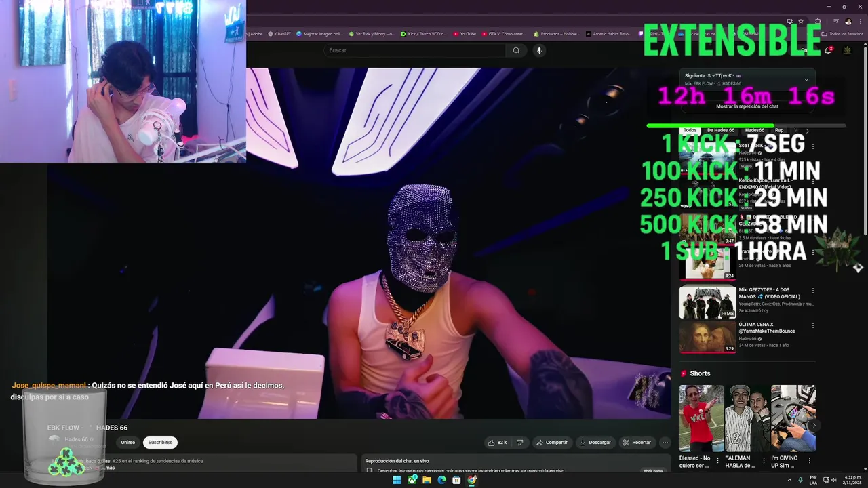Open browser extensions puzzle icon
Viewport: 868px width, 488px height.
[x=818, y=21]
